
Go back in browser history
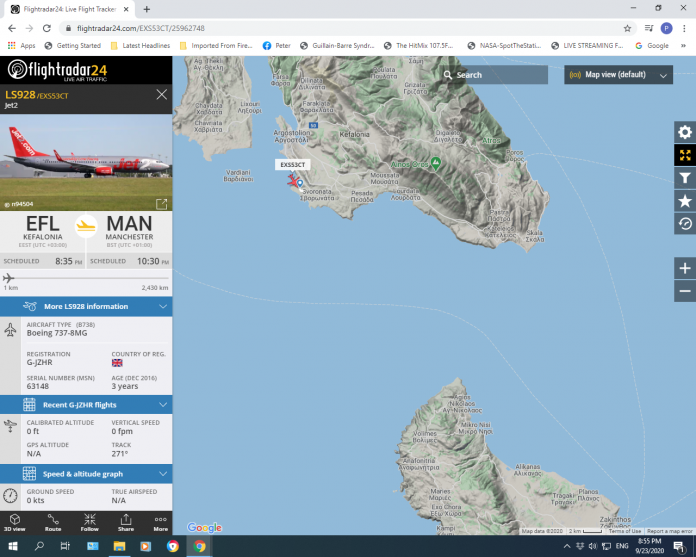[x=12, y=28]
